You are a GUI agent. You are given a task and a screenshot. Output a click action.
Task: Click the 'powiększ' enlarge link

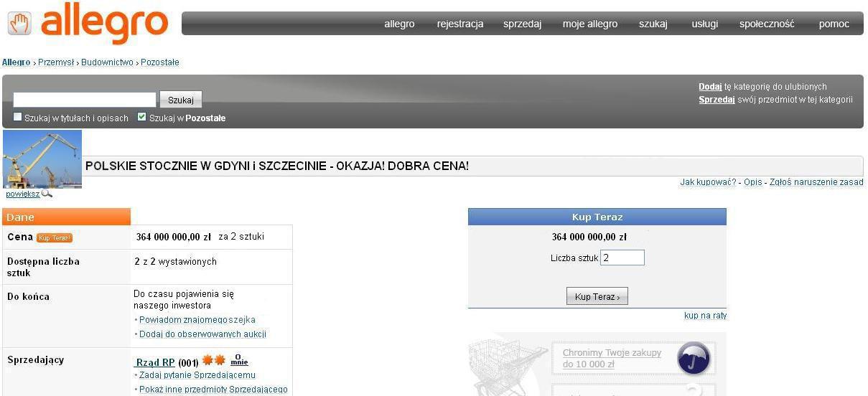pos(22,194)
